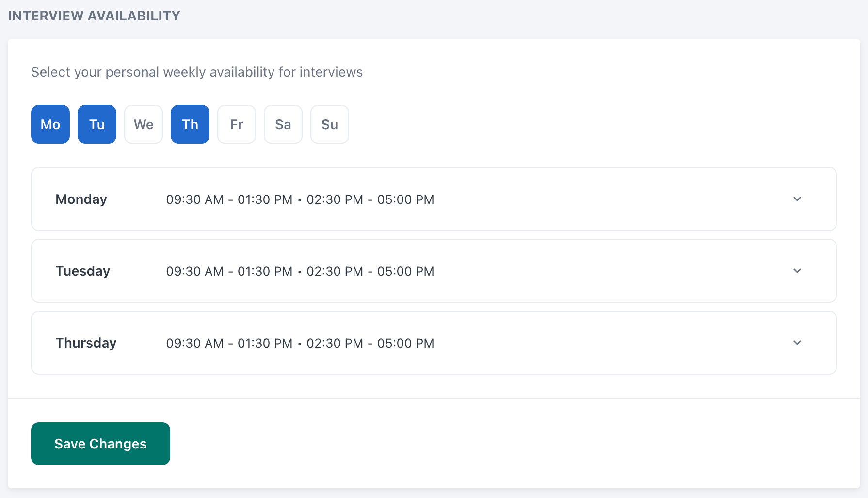This screenshot has width=868, height=498.
Task: Turn off Thursday availability toggle
Action: click(x=190, y=124)
